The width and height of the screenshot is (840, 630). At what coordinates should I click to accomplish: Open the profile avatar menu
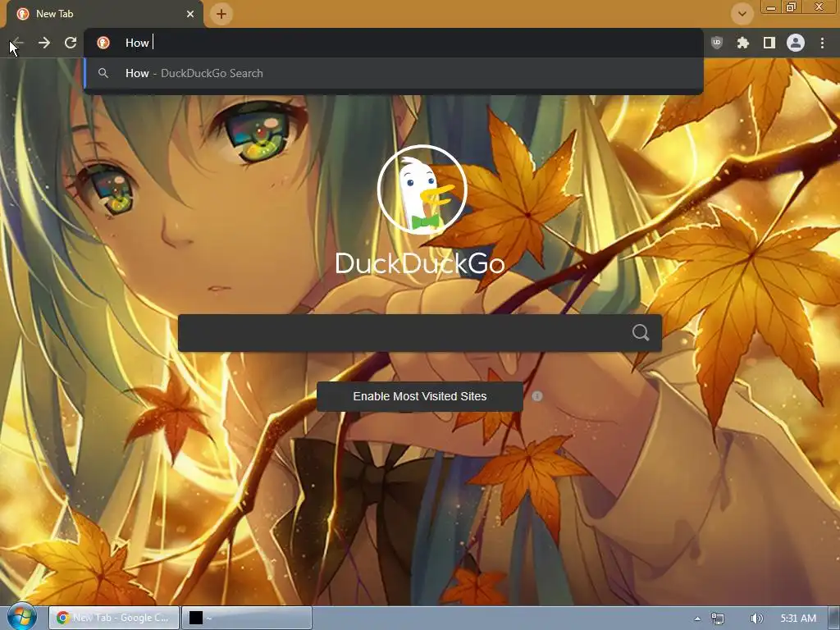(x=796, y=43)
